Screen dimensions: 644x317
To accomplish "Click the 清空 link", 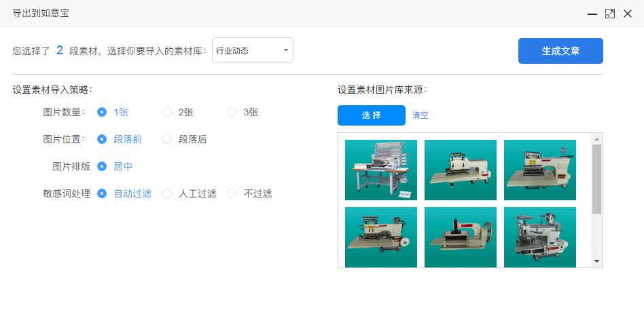I will [420, 115].
